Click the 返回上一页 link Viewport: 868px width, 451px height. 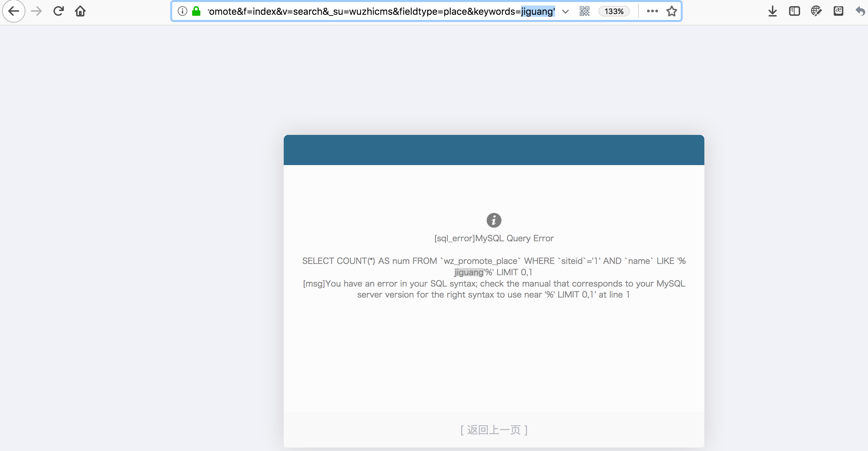[493, 429]
